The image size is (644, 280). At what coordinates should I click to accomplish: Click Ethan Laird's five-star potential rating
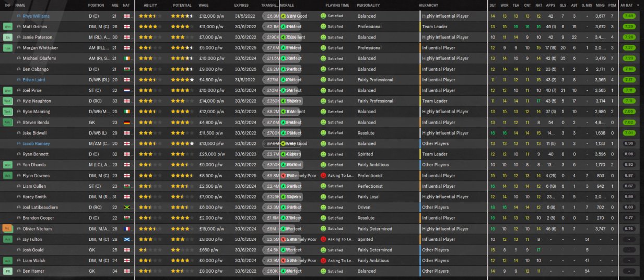(x=182, y=80)
